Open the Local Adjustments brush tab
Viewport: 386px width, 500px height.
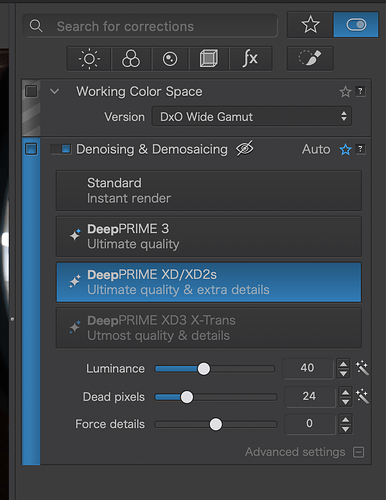pos(310,58)
